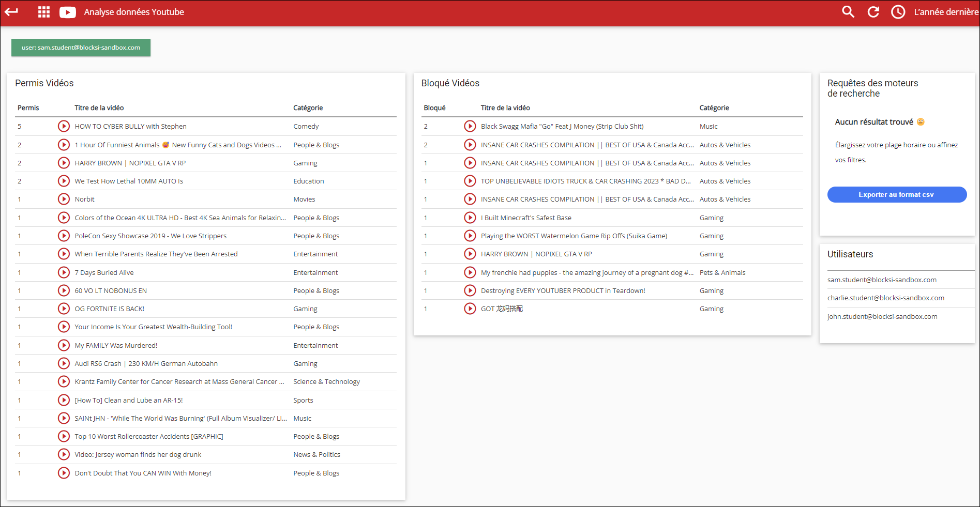Play the OG FORTNITE IS BACK! video
This screenshot has width=980, height=507.
coord(64,309)
